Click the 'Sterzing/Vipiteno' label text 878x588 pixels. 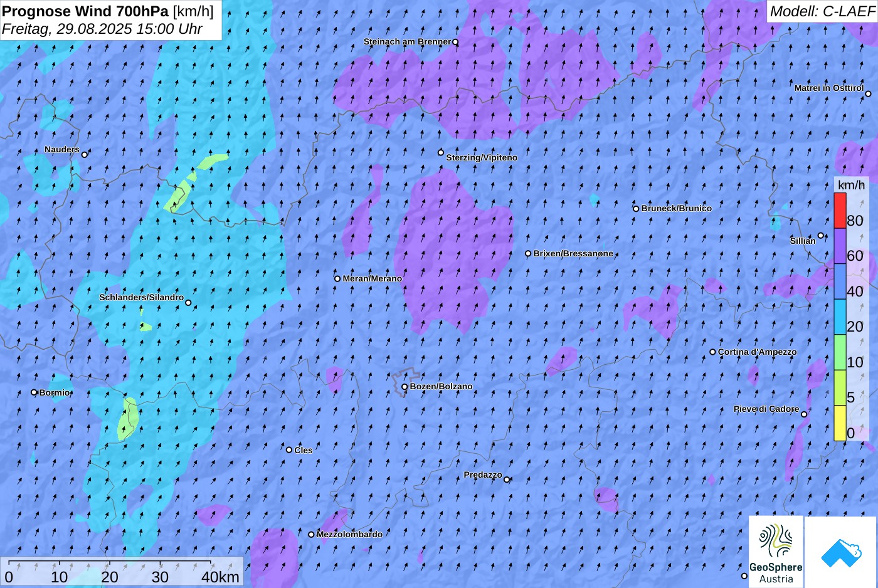pyautogui.click(x=482, y=157)
